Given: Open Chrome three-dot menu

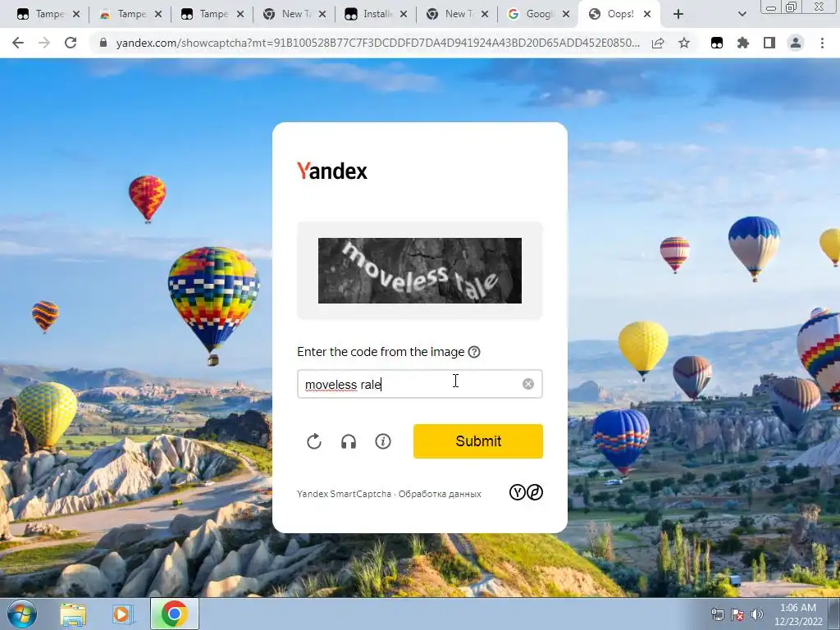Looking at the screenshot, I should click(822, 43).
